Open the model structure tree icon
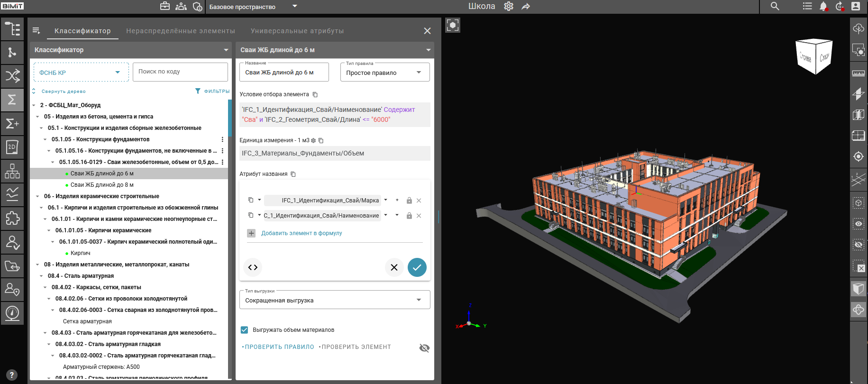 pyautogui.click(x=12, y=29)
